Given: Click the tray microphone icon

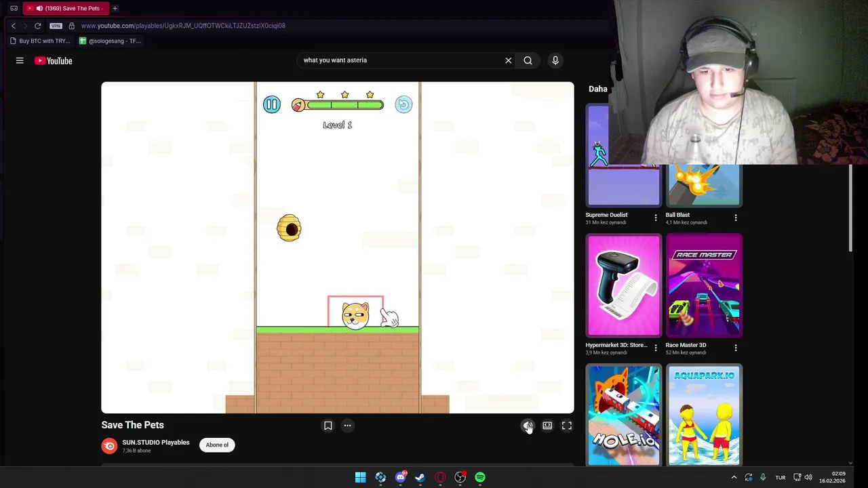Looking at the screenshot, I should [x=763, y=477].
